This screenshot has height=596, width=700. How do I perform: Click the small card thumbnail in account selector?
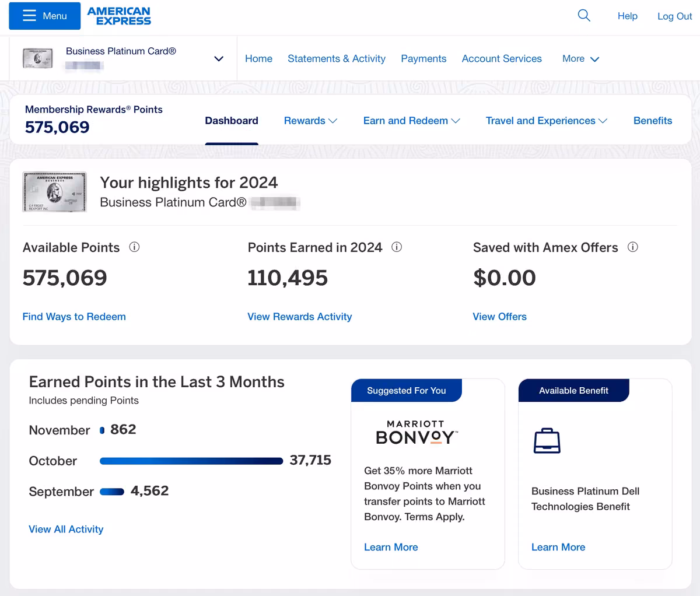(38, 58)
